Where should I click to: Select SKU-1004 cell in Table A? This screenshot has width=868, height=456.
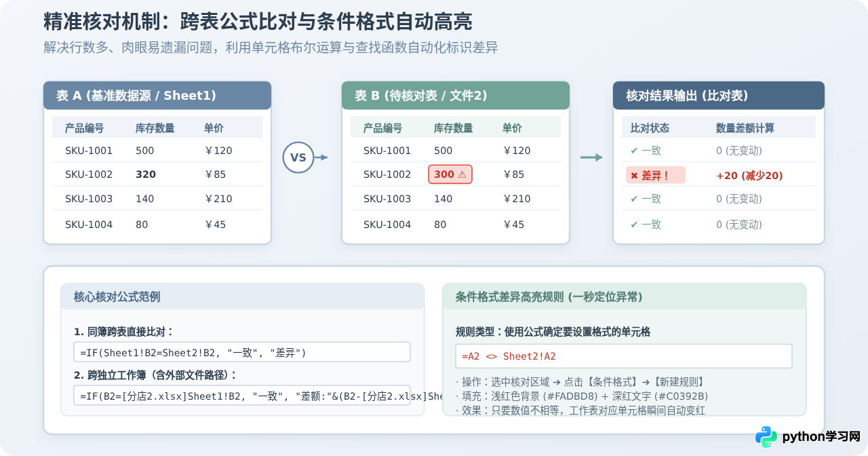pyautogui.click(x=89, y=225)
